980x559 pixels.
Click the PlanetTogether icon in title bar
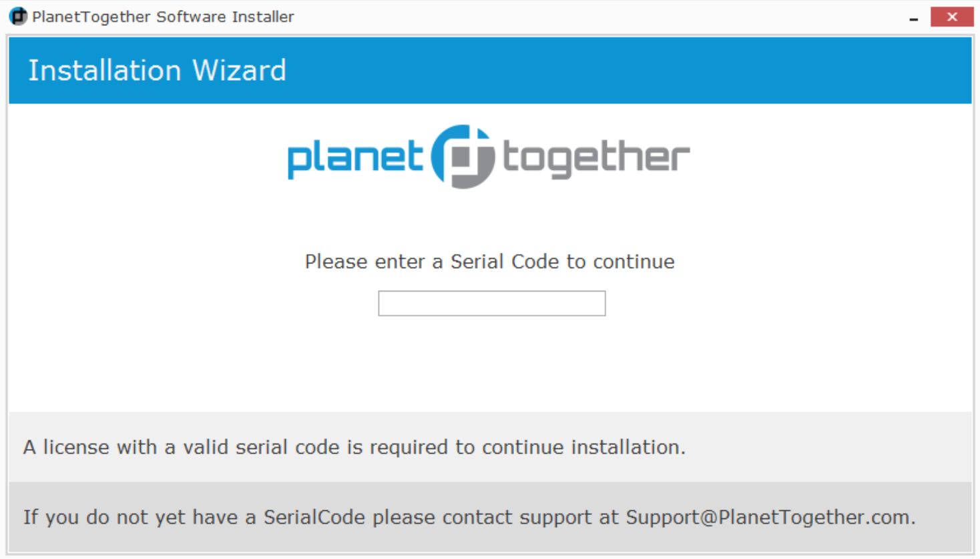coord(18,16)
